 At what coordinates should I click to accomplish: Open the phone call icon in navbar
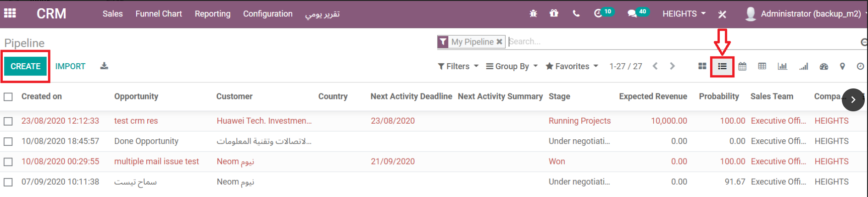(576, 14)
